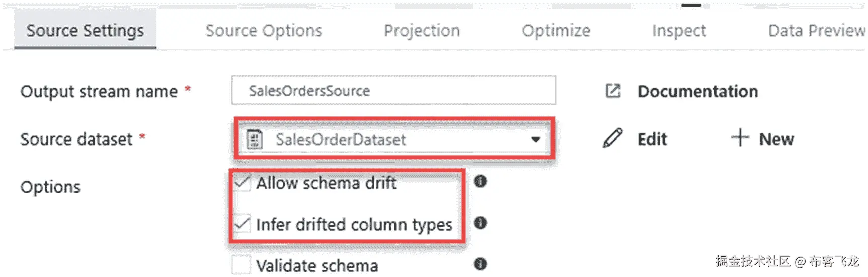The image size is (868, 277).
Task: Go to the Optimize tab
Action: click(556, 31)
